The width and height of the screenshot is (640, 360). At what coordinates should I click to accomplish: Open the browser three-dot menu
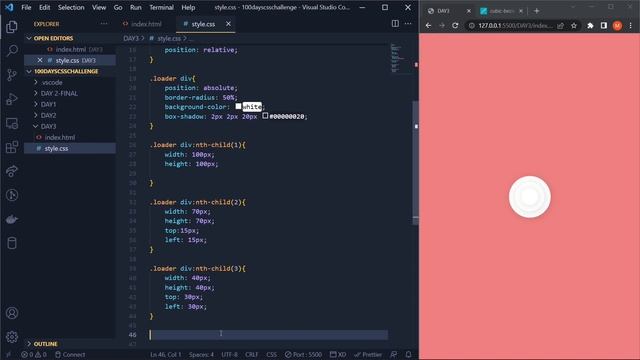pyautogui.click(x=631, y=25)
